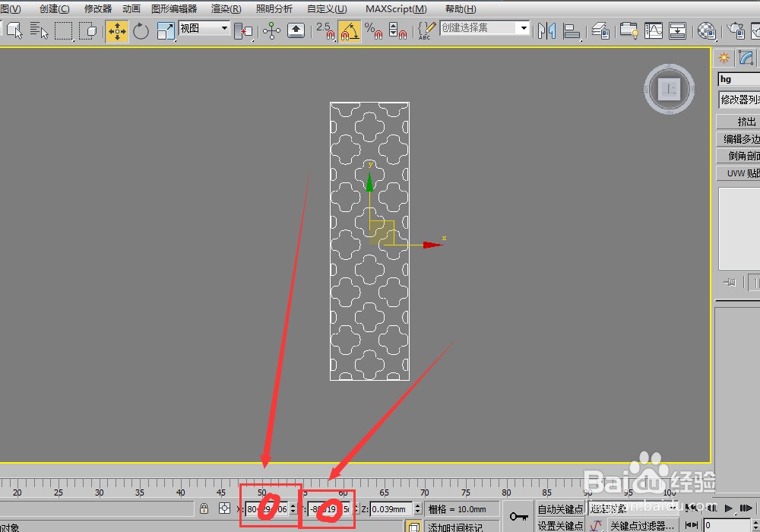Open the Curve Editor icon
Screen dimensions: 760x532
pos(653,31)
